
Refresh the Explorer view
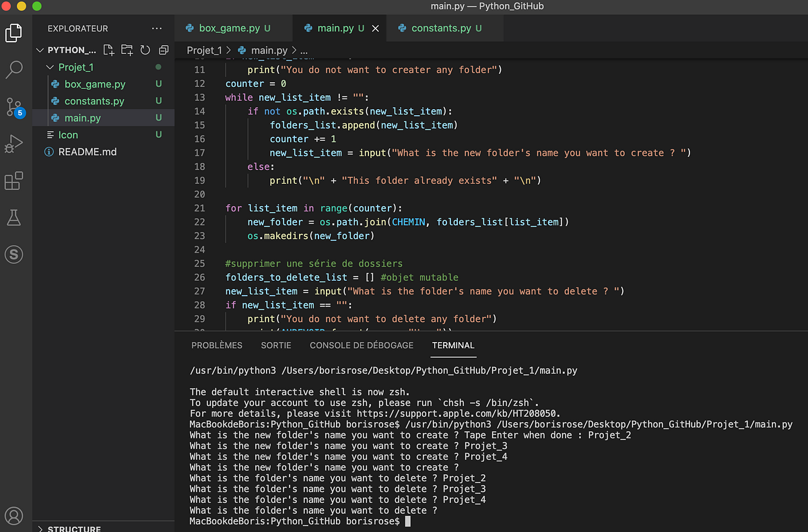(145, 49)
